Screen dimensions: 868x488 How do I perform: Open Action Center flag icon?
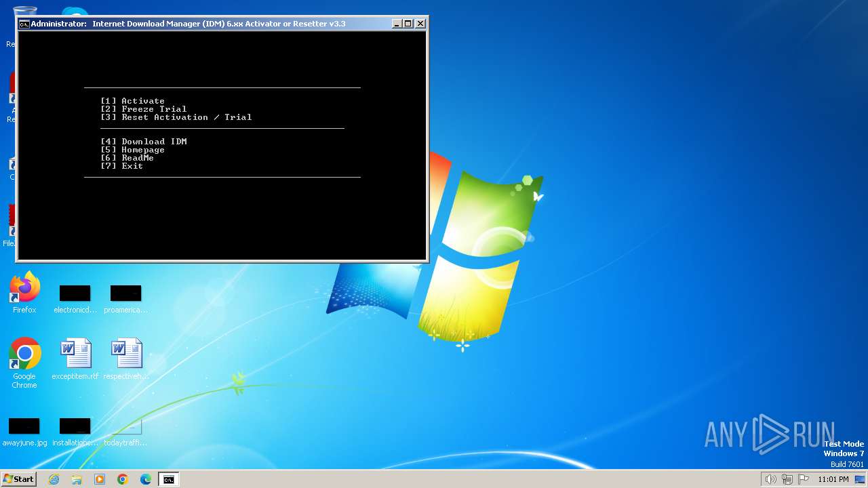pyautogui.click(x=804, y=479)
